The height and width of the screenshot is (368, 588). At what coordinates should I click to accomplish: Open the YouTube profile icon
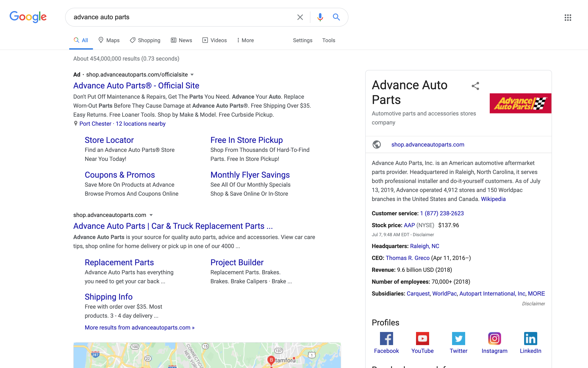click(x=422, y=338)
